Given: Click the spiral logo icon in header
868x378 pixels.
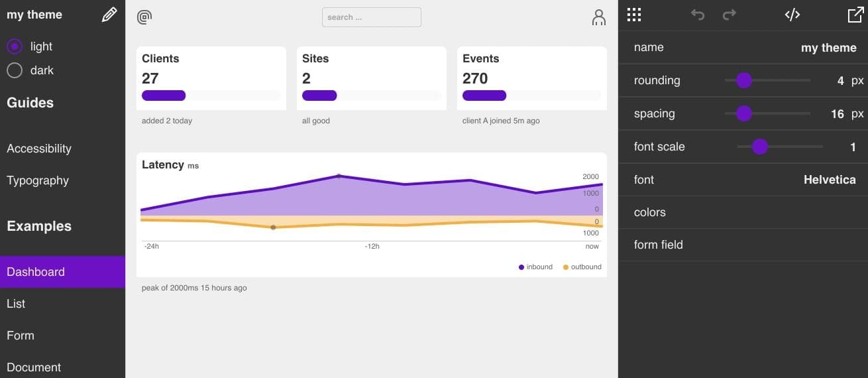Looking at the screenshot, I should [144, 17].
